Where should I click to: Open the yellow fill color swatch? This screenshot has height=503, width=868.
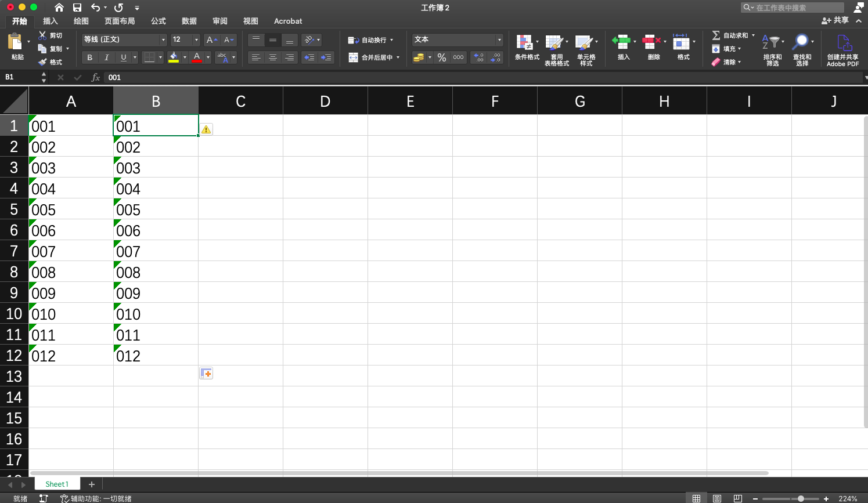coord(173,57)
